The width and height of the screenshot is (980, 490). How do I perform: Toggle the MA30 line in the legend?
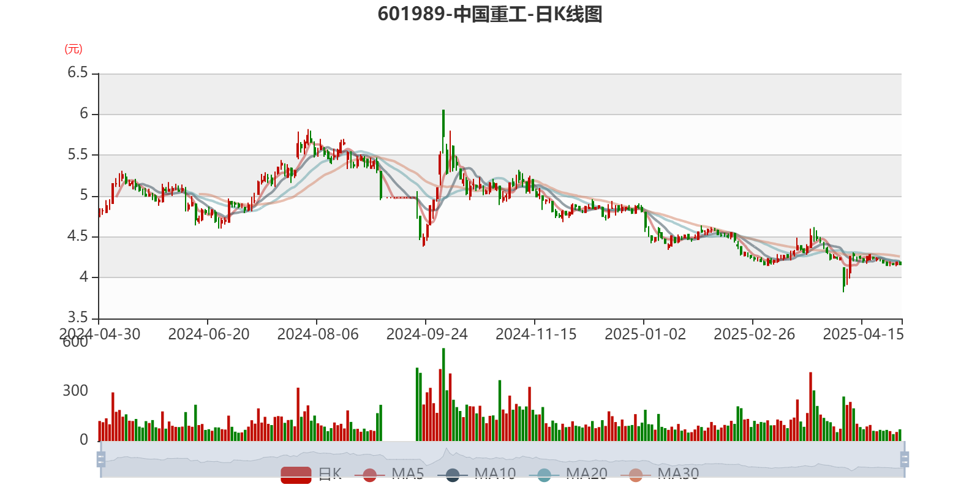pos(660,474)
